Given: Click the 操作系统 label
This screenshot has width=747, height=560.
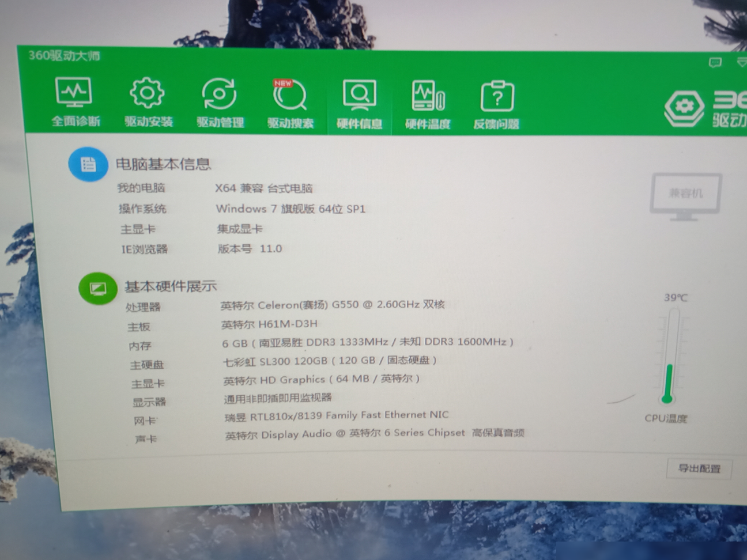Looking at the screenshot, I should click(142, 209).
